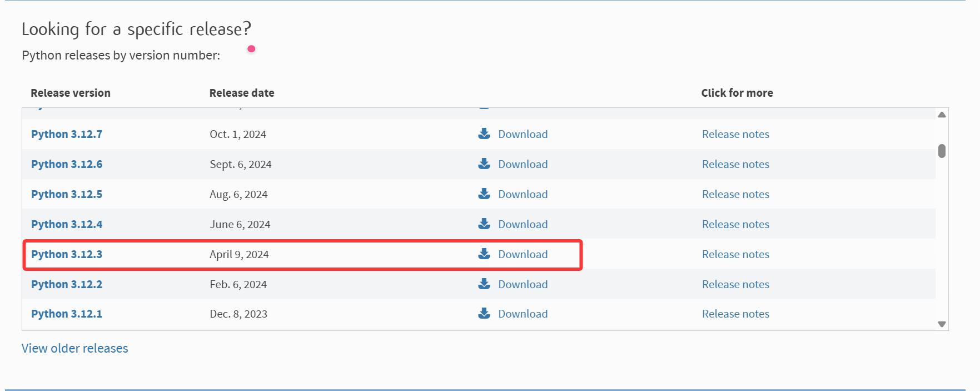The image size is (980, 391).
Task: Click Download text link for Python 3.12.5
Action: [x=523, y=194]
